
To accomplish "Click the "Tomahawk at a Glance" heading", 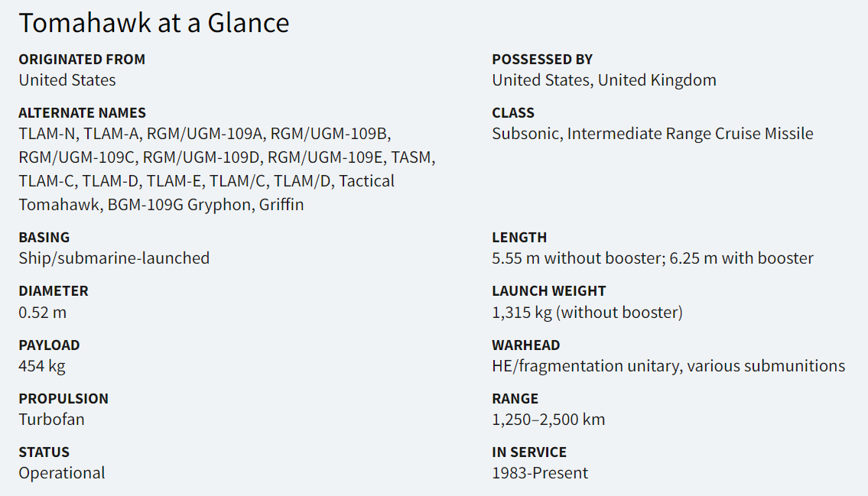I will (154, 23).
